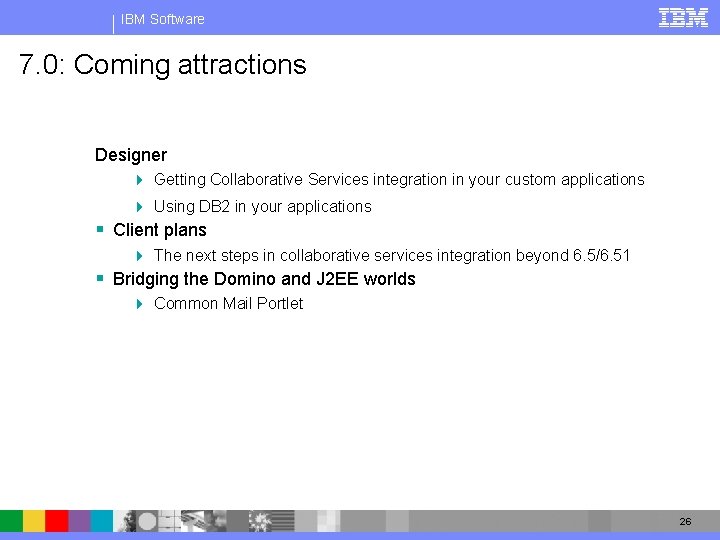Click 'Getting Collaborative Services integration' bullet text
Viewport: 720px width, 540px height.
click(x=399, y=180)
